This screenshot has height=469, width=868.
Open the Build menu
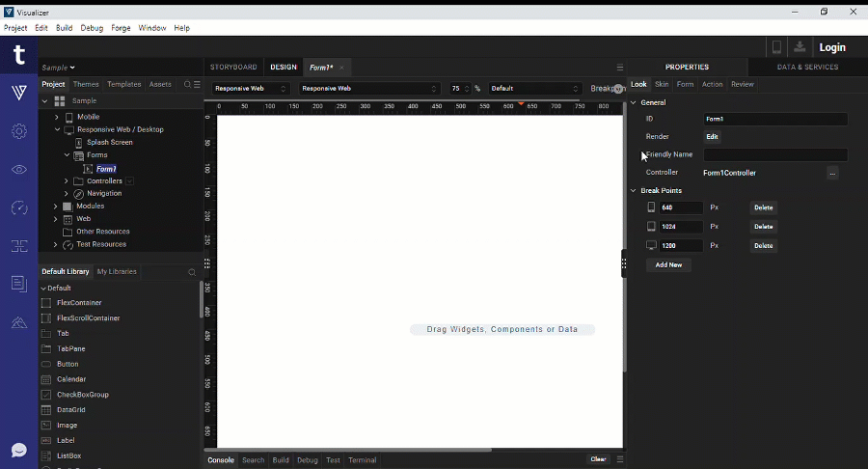point(64,28)
